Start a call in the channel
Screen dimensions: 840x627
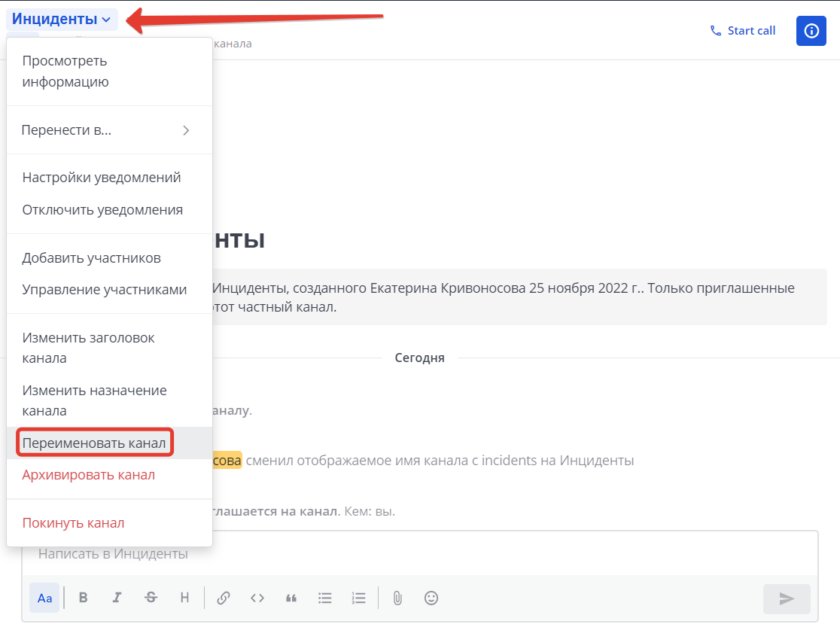pyautogui.click(x=743, y=30)
